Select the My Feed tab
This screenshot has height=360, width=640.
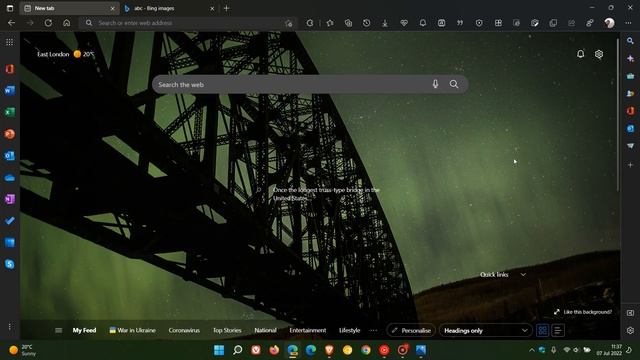click(84, 330)
